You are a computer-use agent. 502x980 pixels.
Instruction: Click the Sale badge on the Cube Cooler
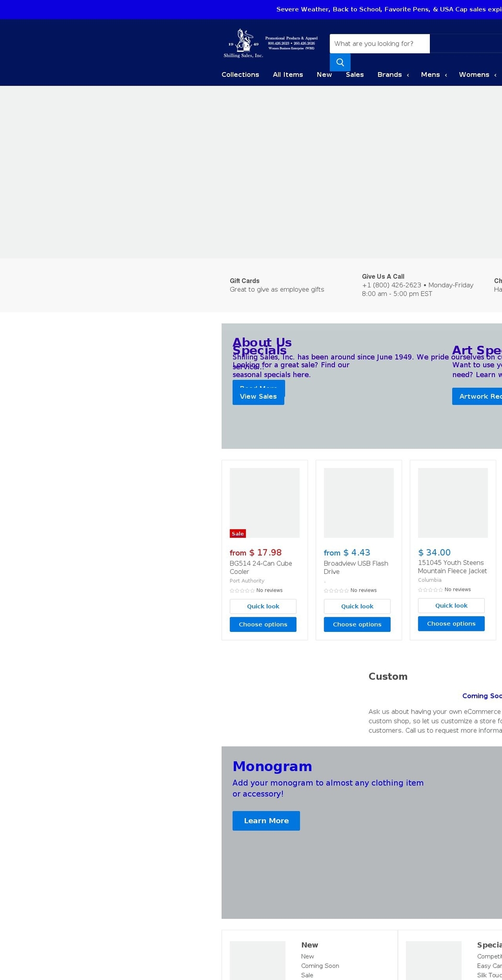click(238, 534)
